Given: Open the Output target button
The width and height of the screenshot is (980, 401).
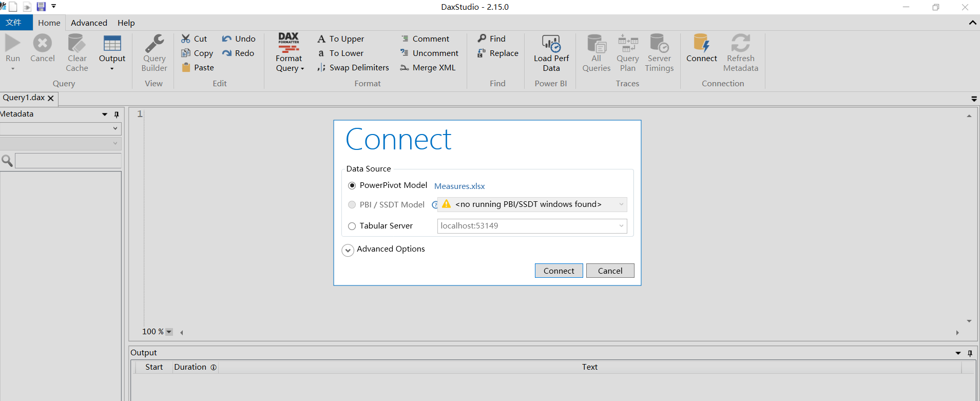Looking at the screenshot, I should coord(112,53).
